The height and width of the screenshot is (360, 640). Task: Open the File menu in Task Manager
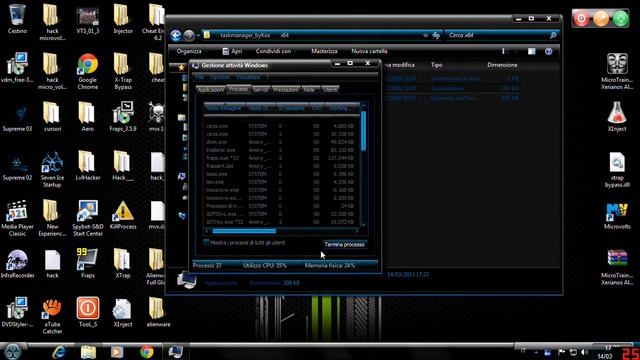[199, 77]
